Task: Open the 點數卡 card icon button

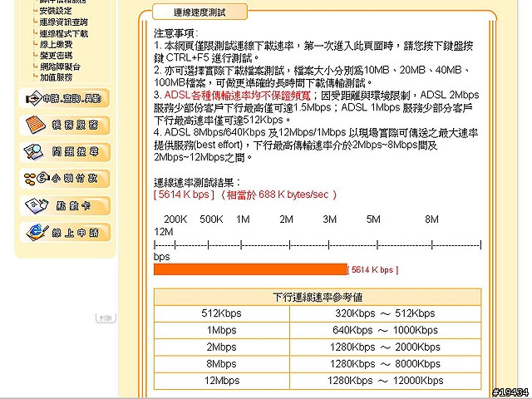Action: [65, 205]
